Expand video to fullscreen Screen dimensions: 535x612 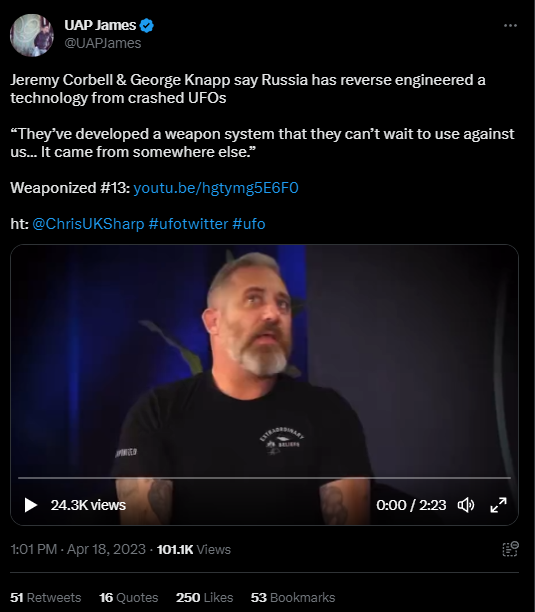pyautogui.click(x=498, y=505)
